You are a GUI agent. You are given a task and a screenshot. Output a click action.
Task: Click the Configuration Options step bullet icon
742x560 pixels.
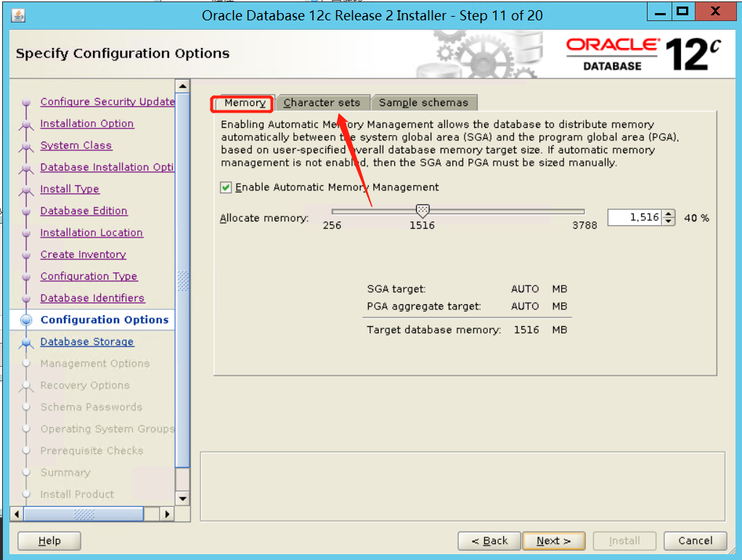point(26,320)
